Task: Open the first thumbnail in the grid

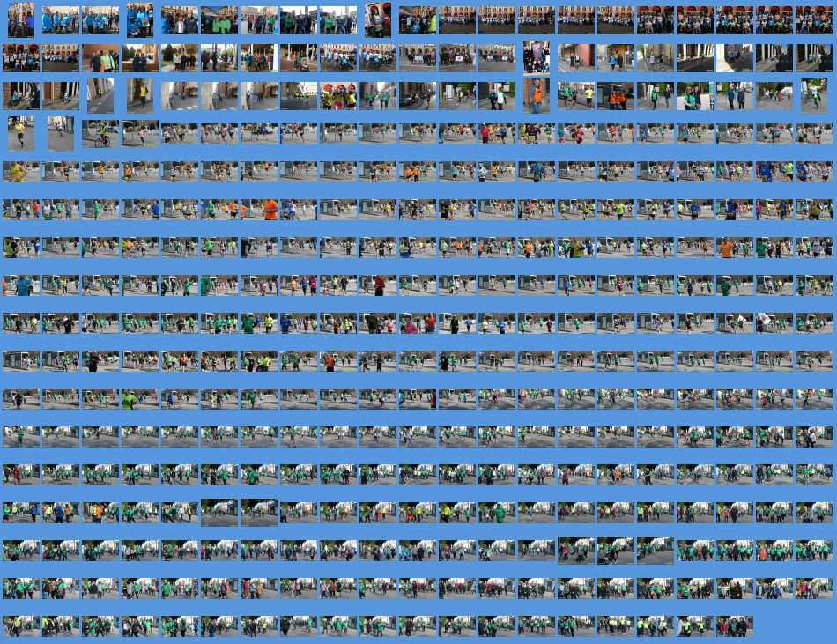Action: click(21, 19)
